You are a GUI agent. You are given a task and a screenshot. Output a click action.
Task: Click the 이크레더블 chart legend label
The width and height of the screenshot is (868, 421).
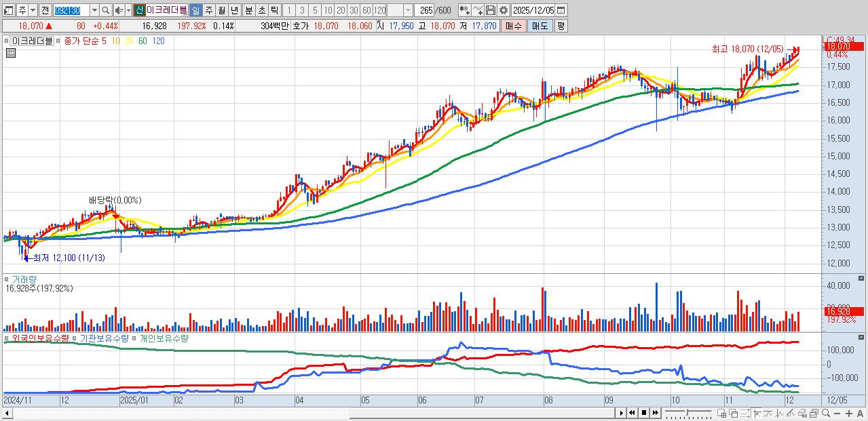(32, 41)
